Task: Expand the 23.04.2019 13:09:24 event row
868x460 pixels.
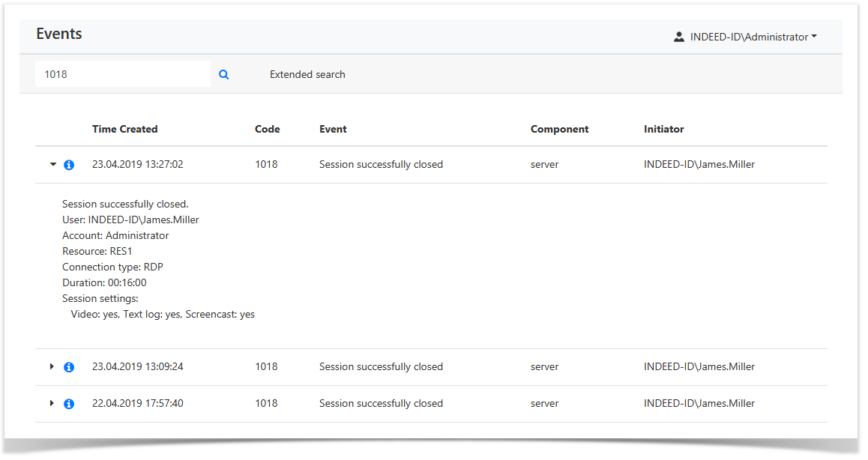Action: pyautogui.click(x=52, y=367)
